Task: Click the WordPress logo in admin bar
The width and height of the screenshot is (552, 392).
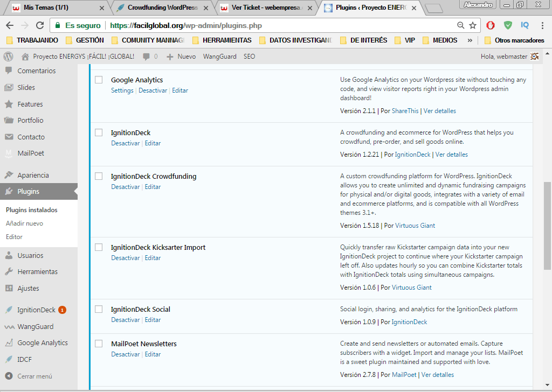Action: pyautogui.click(x=8, y=57)
